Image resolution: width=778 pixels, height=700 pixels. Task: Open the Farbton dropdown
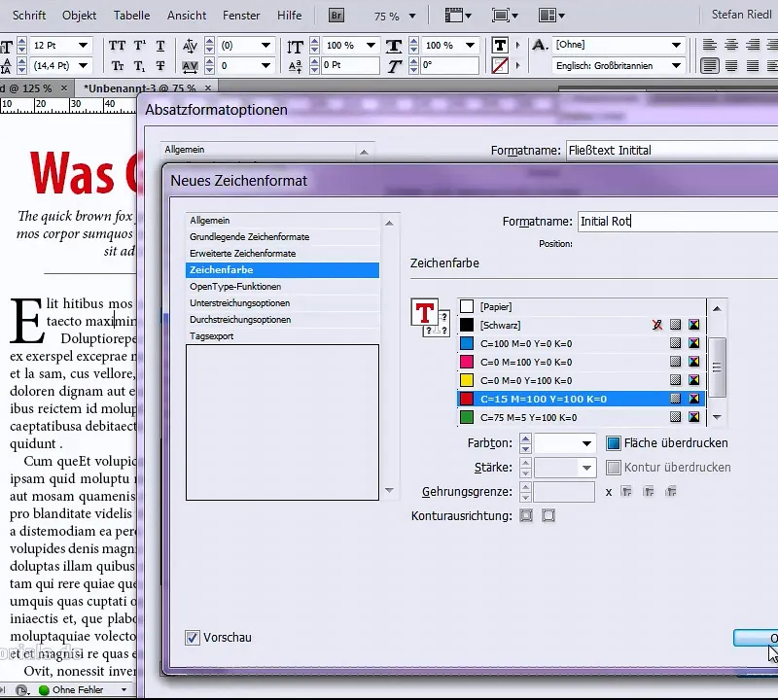(586, 443)
